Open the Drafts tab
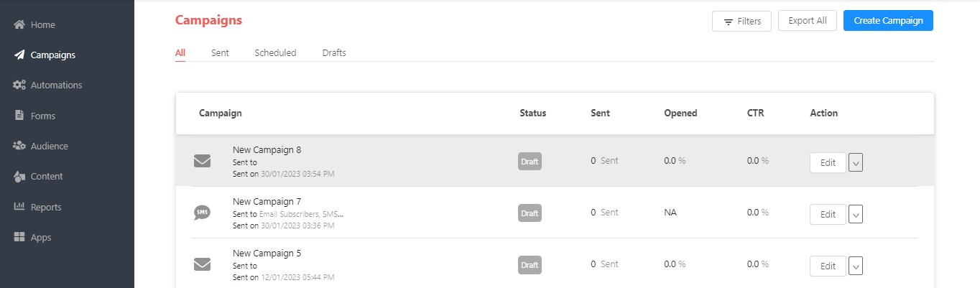The height and width of the screenshot is (288, 980). pyautogui.click(x=334, y=52)
